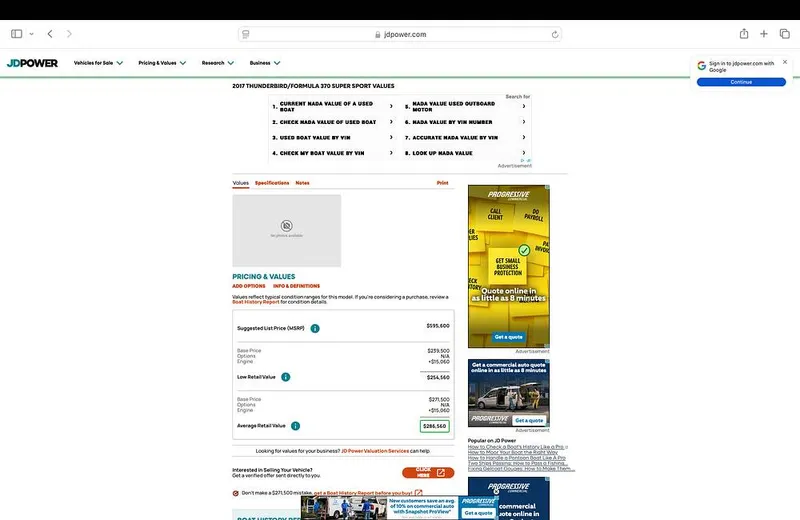
Task: Click Get a quote in commercial van ad
Action: point(529,420)
